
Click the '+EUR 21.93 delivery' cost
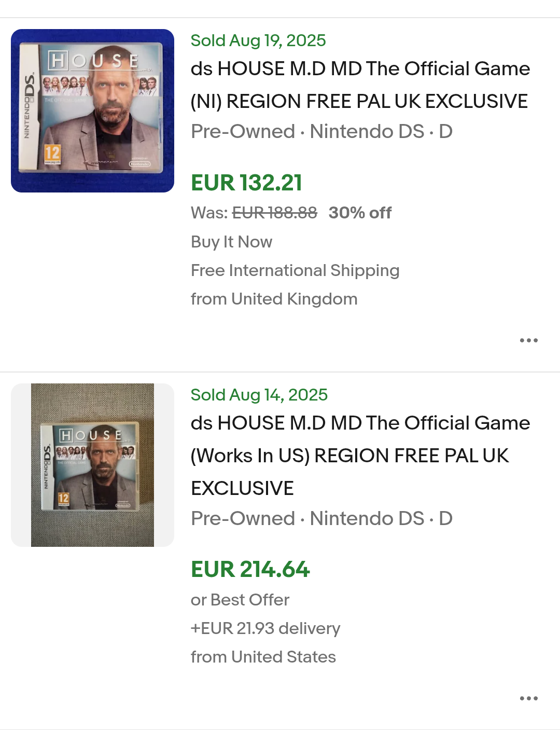[x=265, y=628]
